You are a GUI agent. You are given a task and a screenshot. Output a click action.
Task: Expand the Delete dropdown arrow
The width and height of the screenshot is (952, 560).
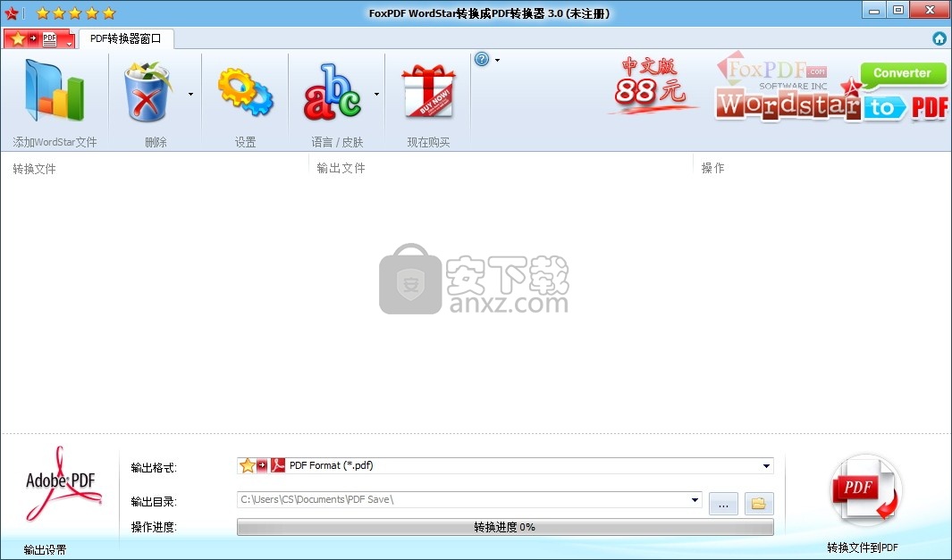point(190,94)
